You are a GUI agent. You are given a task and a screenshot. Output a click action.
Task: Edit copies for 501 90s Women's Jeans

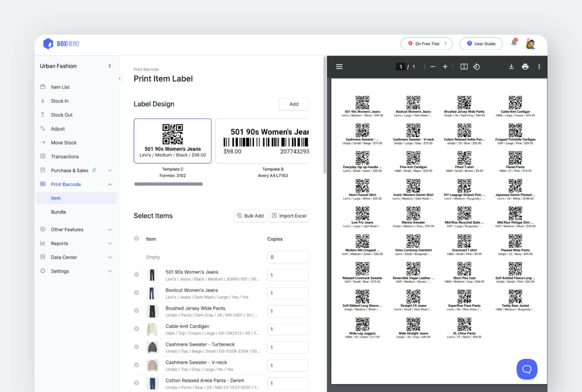(x=288, y=275)
